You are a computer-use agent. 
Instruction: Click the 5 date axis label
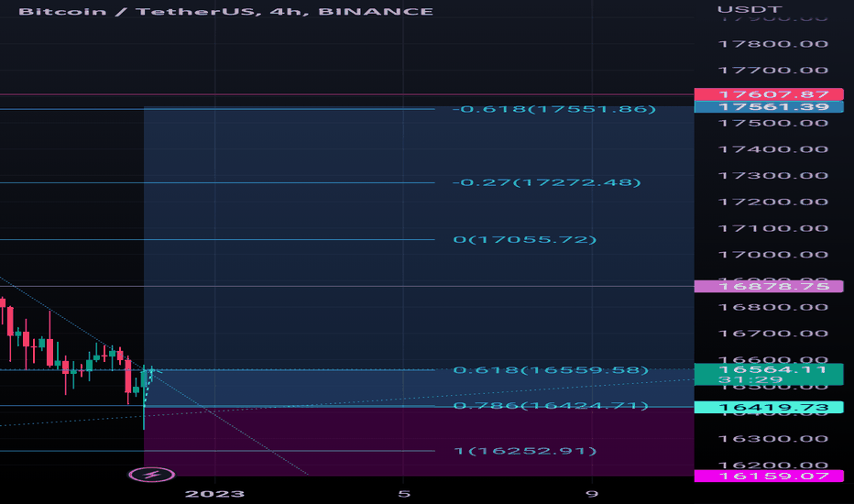403,494
